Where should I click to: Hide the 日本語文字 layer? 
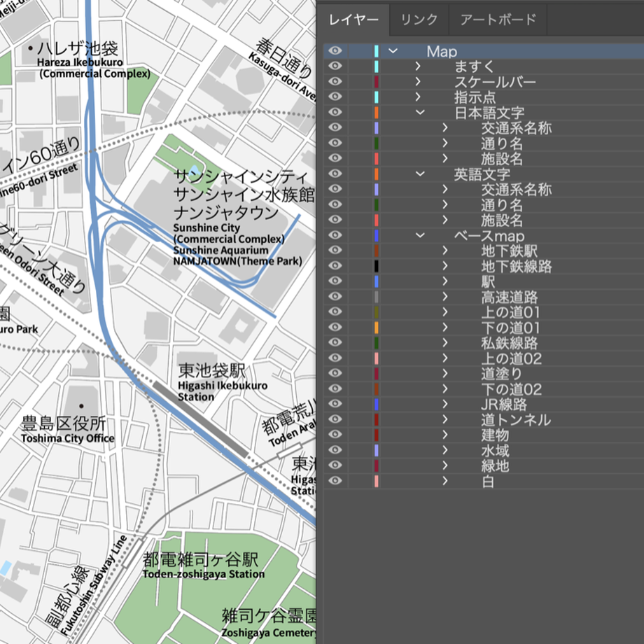tap(335, 112)
